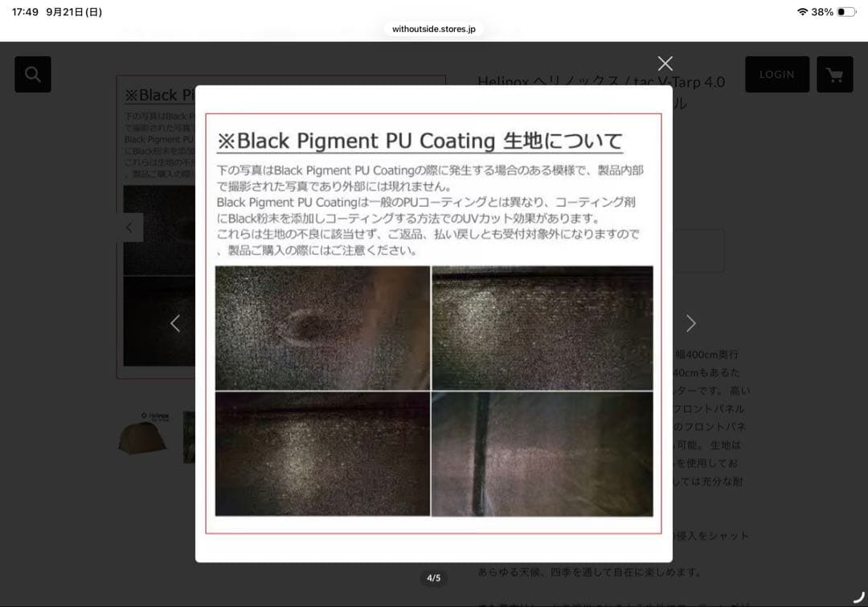Click the search magnifier icon

pos(33,74)
